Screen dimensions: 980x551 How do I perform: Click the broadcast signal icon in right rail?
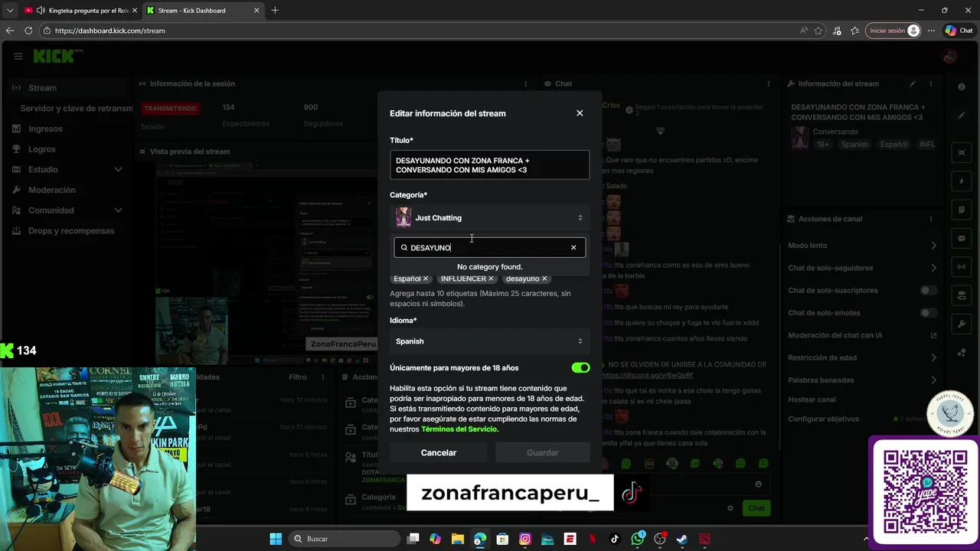point(962,267)
